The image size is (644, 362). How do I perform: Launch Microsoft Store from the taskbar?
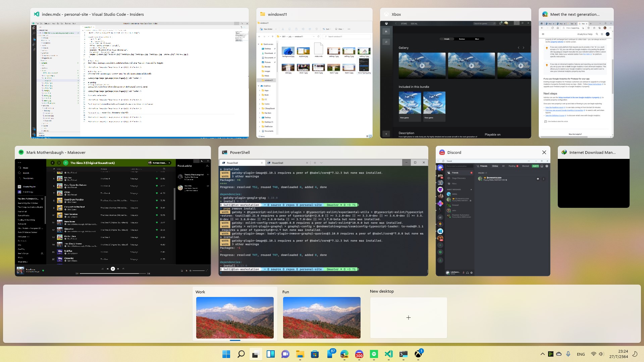click(315, 354)
